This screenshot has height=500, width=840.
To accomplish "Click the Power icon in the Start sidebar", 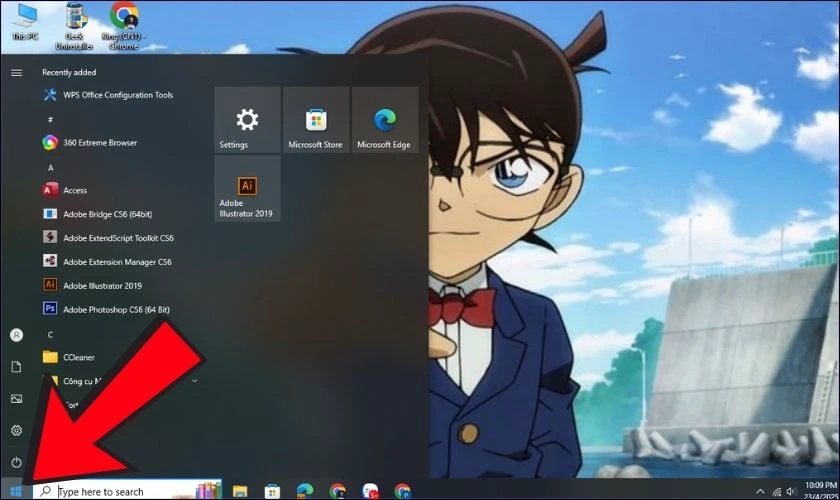I will [x=17, y=462].
